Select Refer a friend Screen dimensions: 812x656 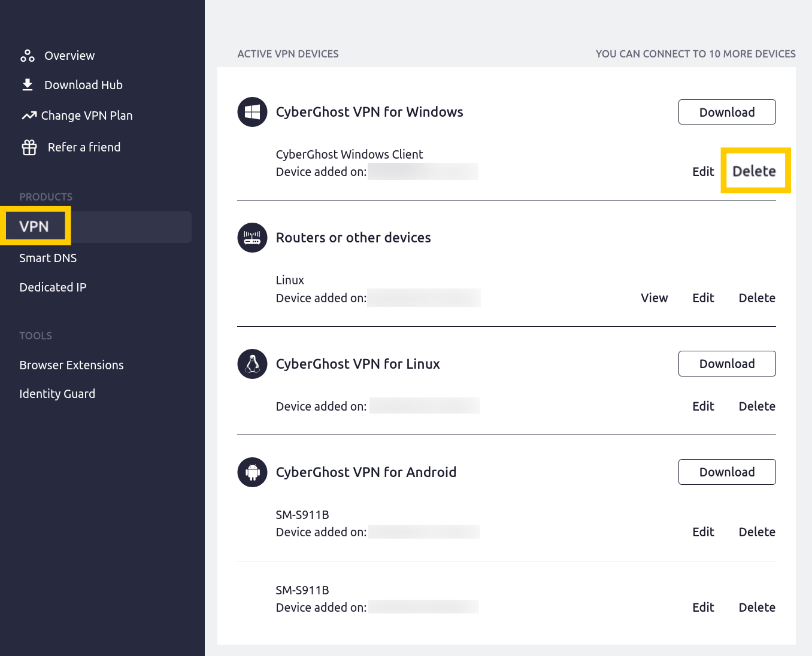point(84,147)
